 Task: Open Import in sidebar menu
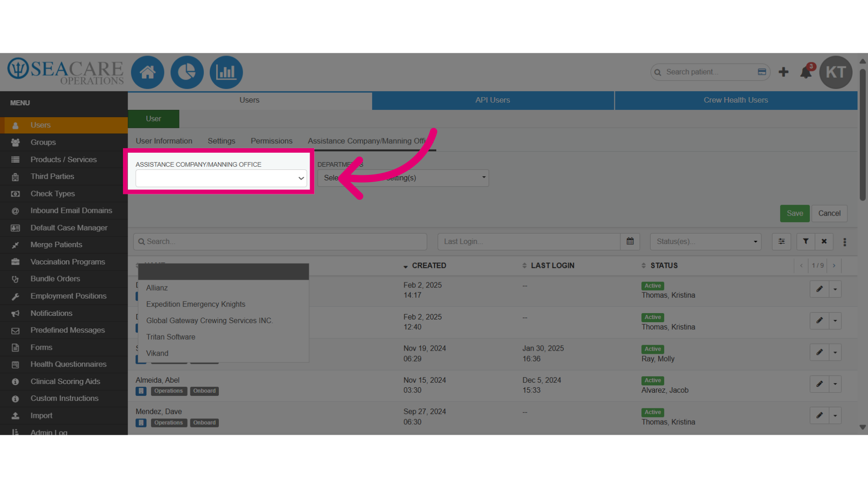click(x=64, y=416)
